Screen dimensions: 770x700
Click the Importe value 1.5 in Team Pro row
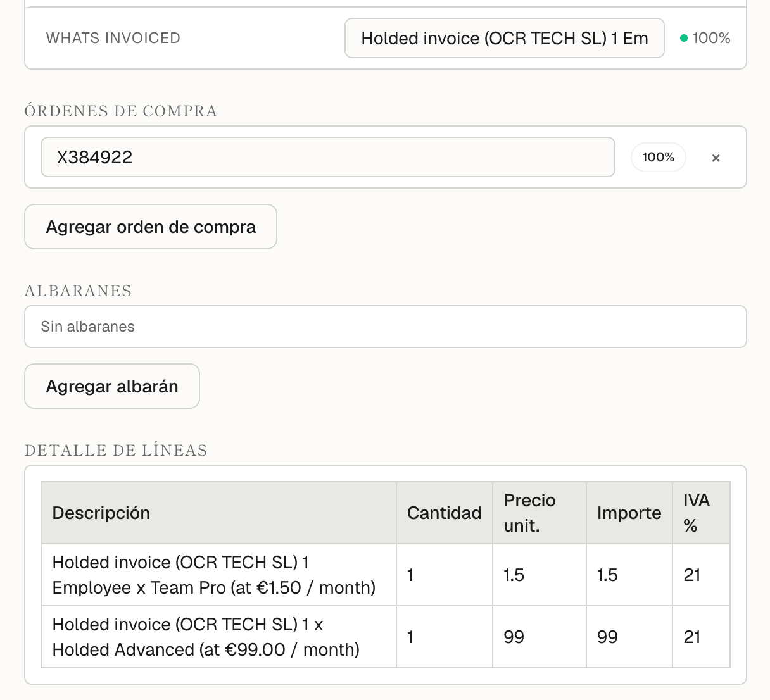pos(629,575)
